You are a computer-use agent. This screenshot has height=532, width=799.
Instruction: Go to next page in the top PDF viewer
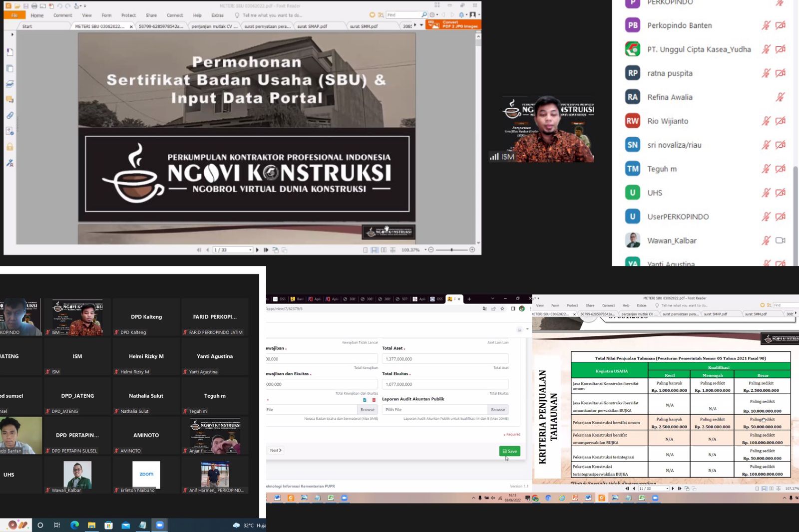point(257,250)
